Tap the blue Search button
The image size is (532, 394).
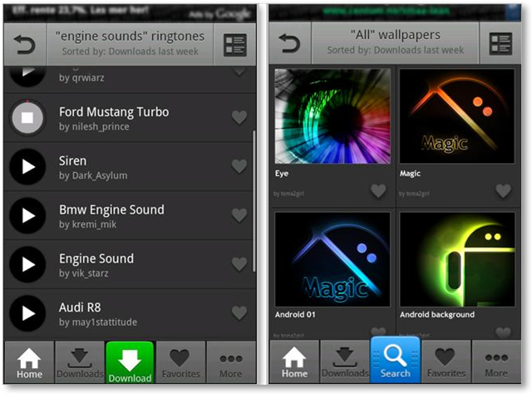396,360
